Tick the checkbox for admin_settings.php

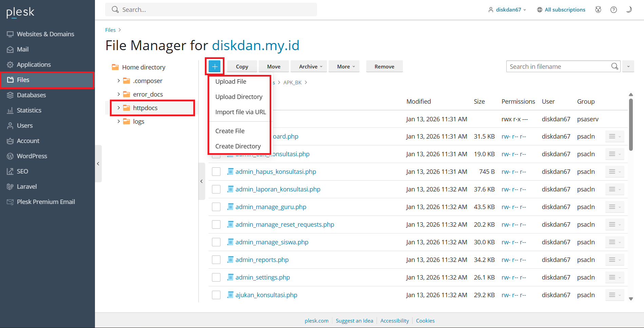(216, 278)
